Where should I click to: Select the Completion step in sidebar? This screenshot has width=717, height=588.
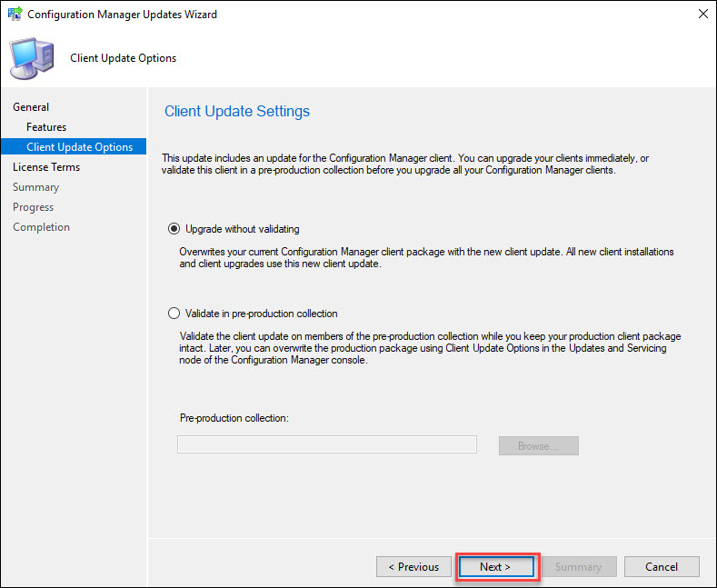point(41,227)
